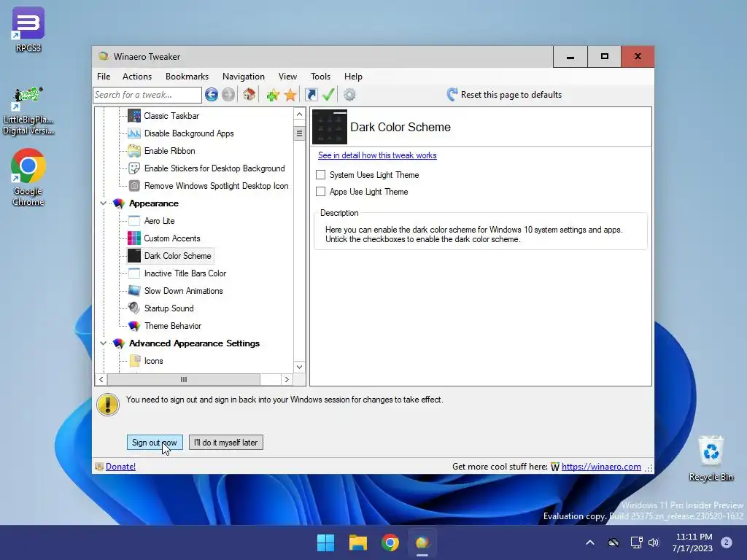Open bookmarks star icon in toolbar
The height and width of the screenshot is (560, 747).
[290, 95]
